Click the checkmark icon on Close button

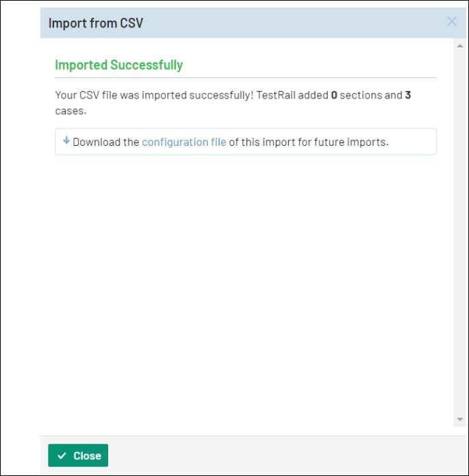point(62,455)
